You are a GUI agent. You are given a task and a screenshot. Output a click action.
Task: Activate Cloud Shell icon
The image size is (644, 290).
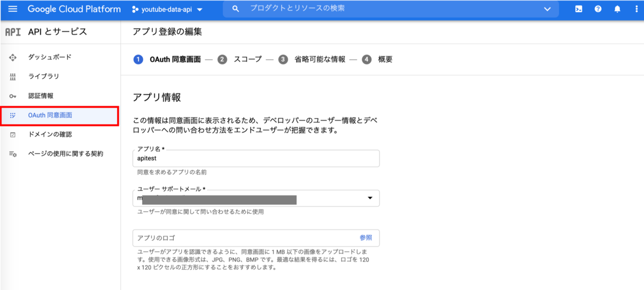tap(579, 9)
